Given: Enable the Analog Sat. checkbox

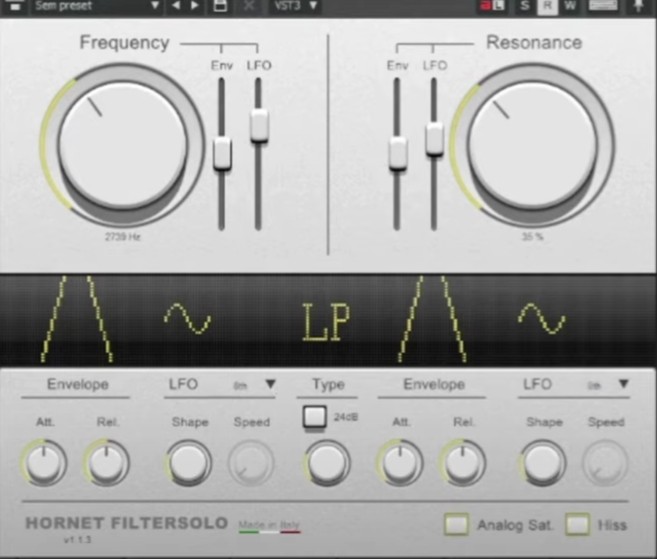Looking at the screenshot, I should point(456,524).
